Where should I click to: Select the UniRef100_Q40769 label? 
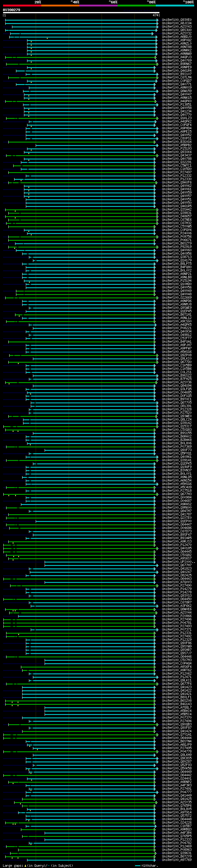coord(176,61)
